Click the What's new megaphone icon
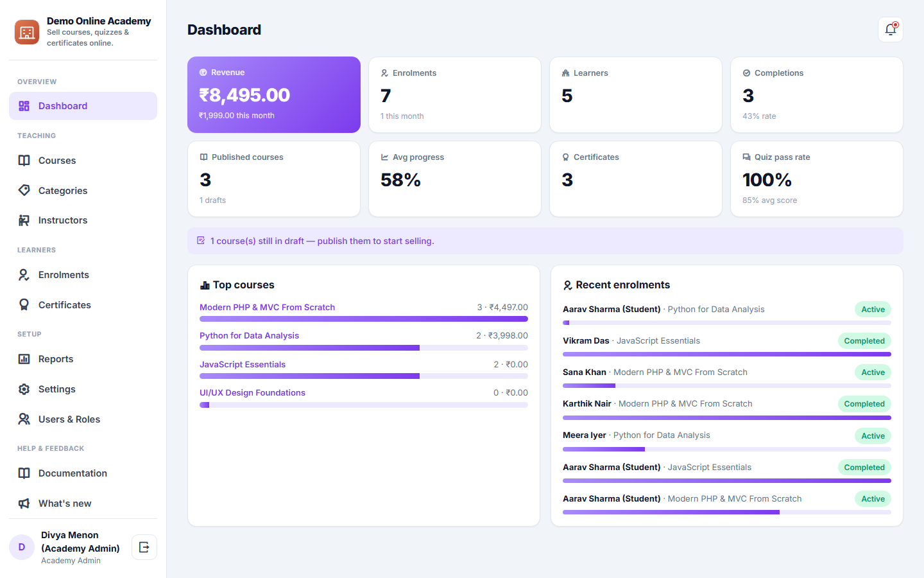 (x=24, y=504)
